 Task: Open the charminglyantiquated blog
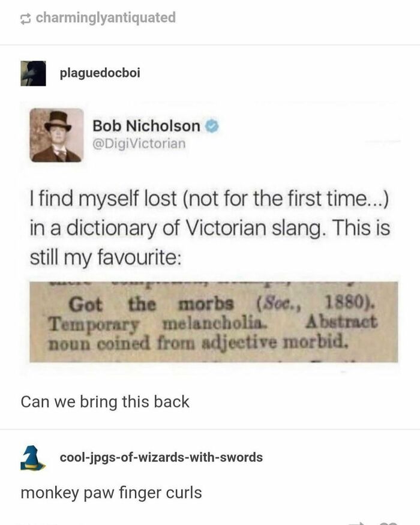[106, 17]
